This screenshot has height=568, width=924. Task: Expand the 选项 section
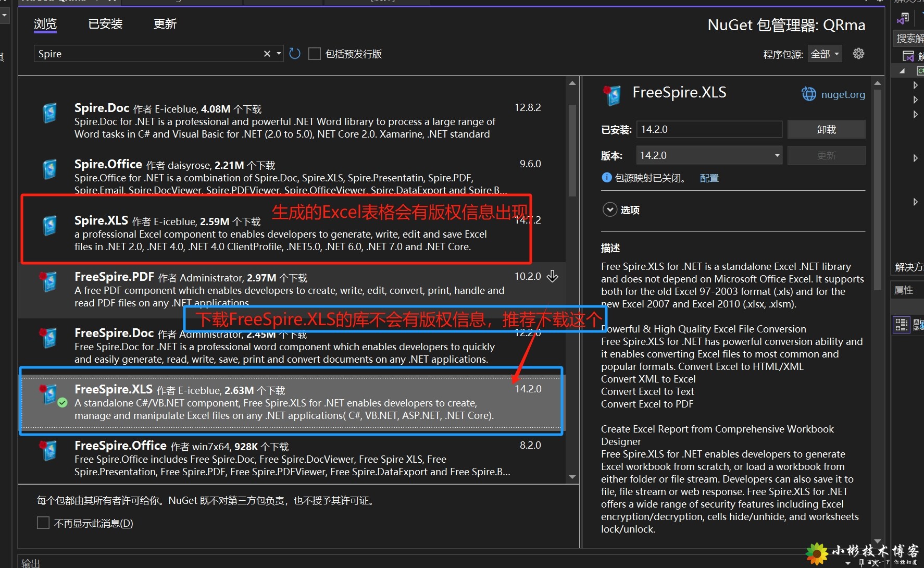click(x=610, y=209)
